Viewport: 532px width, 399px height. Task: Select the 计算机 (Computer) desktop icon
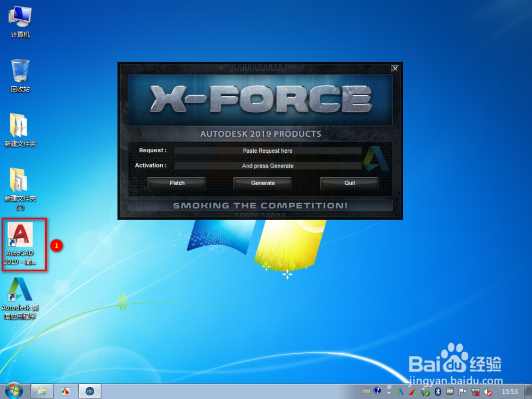20,22
